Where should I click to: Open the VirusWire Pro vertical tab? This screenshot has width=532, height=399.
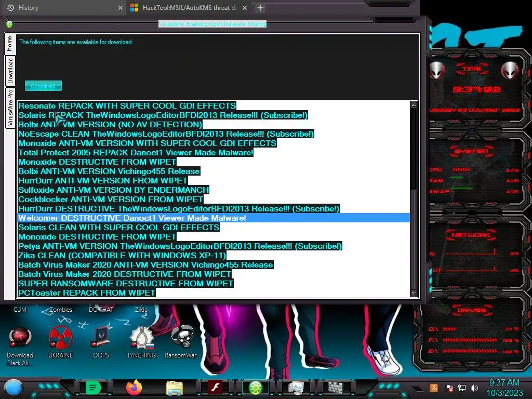coord(10,108)
